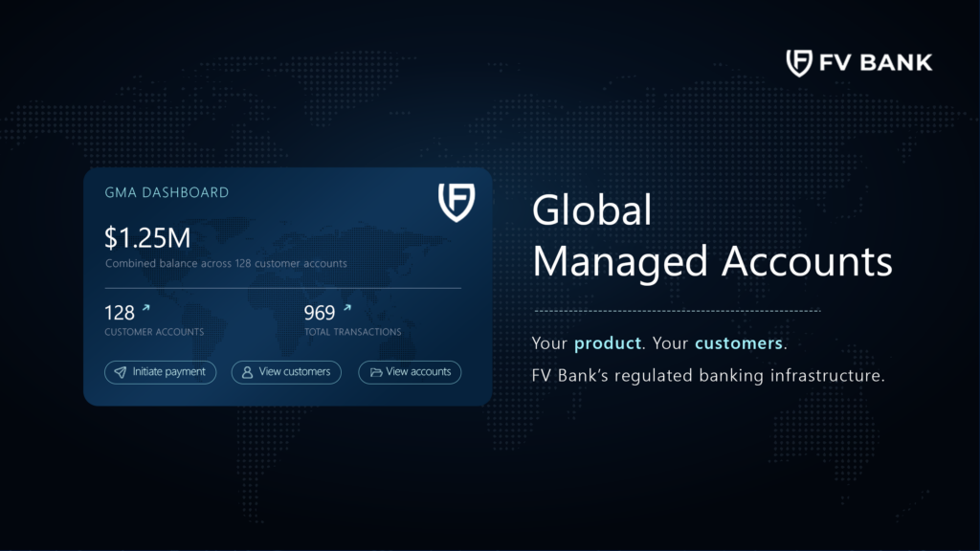This screenshot has width=980, height=551.
Task: Click the upward arrow beside 969
Action: (x=347, y=307)
